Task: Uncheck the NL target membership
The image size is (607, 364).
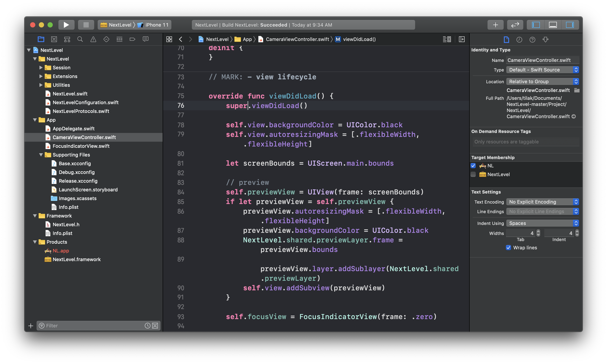Action: click(473, 166)
